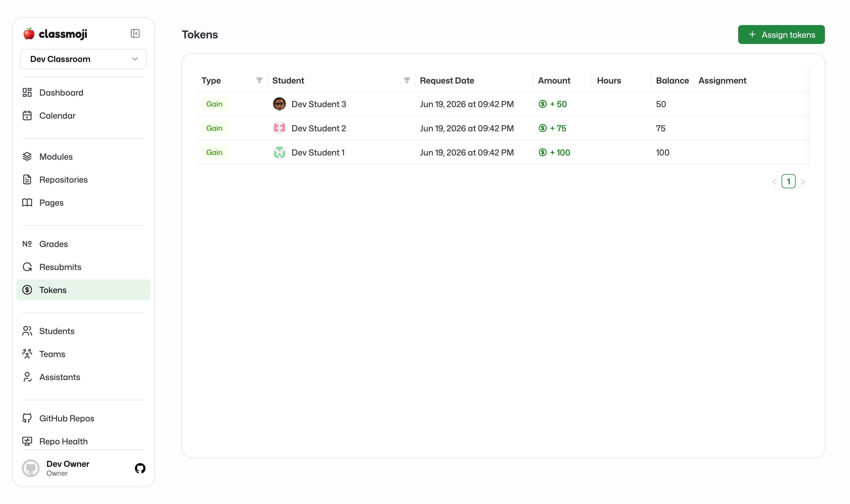Screen dimensions: 850x504
Task: Open Teams section
Action: [x=52, y=354]
